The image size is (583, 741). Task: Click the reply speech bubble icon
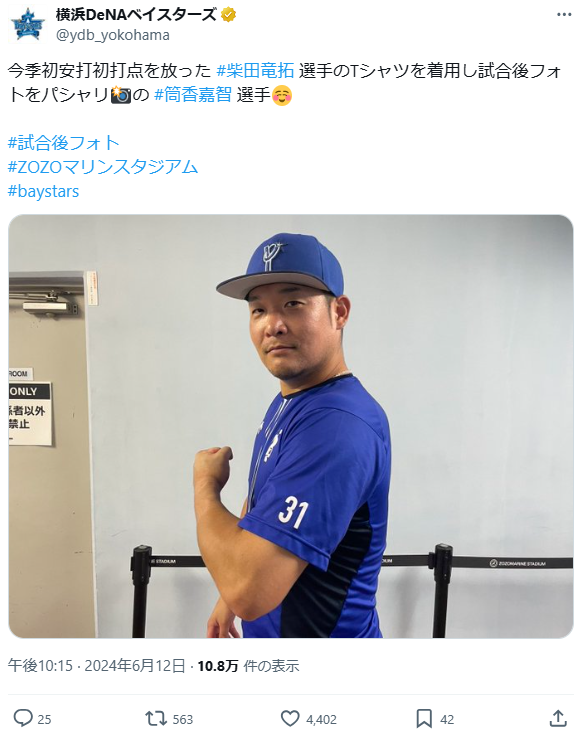click(23, 718)
